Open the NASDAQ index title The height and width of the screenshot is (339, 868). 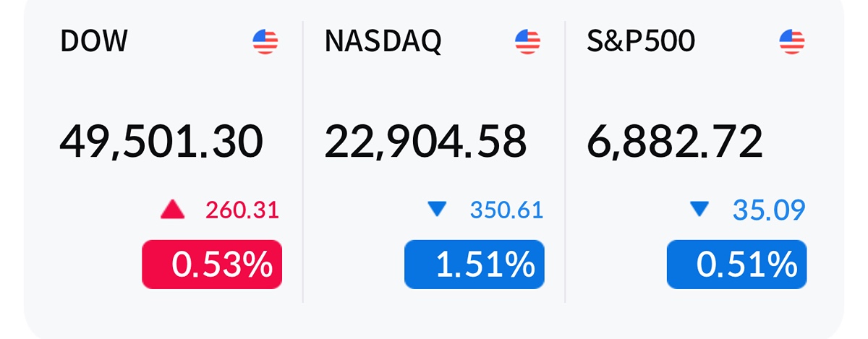(x=383, y=42)
